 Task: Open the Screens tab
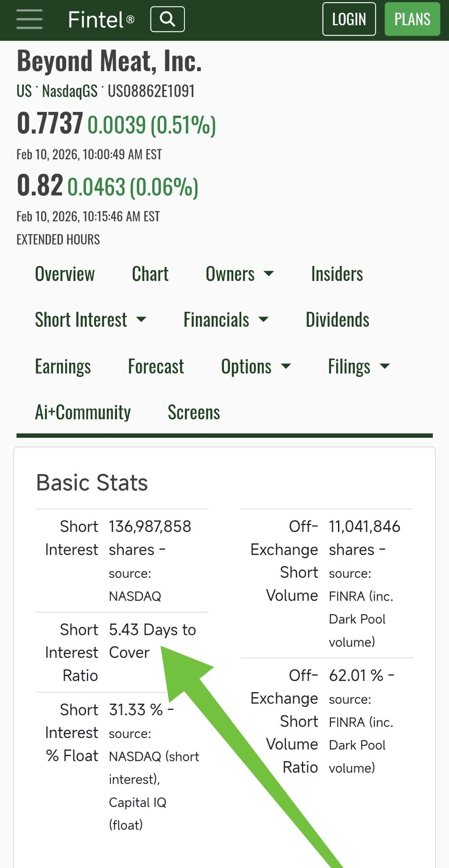(x=194, y=412)
